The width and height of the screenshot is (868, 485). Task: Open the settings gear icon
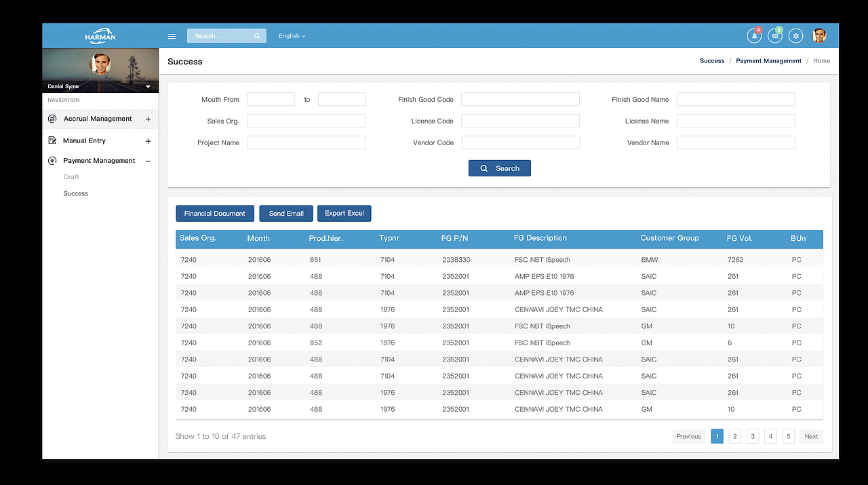tap(796, 36)
